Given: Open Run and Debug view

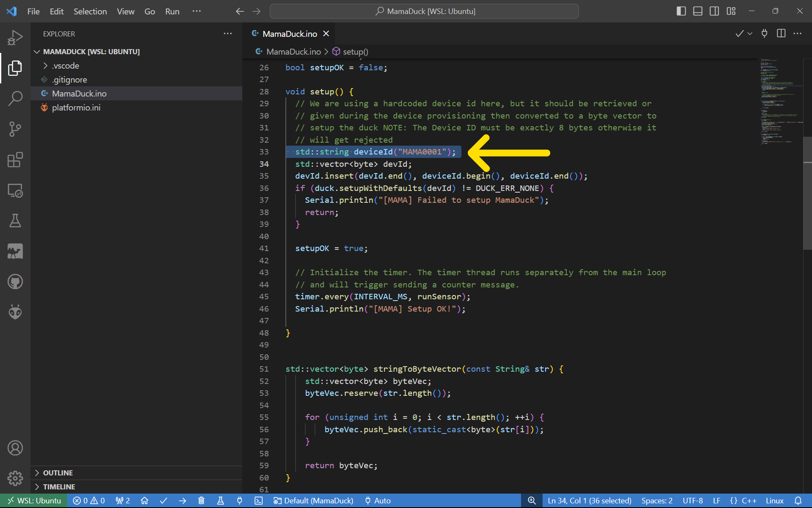Looking at the screenshot, I should pyautogui.click(x=15, y=38).
